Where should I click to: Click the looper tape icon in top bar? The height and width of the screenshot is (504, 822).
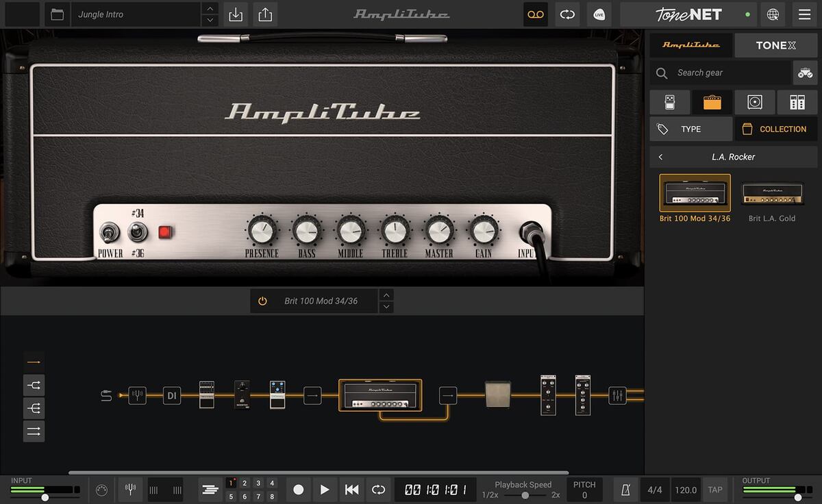[534, 14]
